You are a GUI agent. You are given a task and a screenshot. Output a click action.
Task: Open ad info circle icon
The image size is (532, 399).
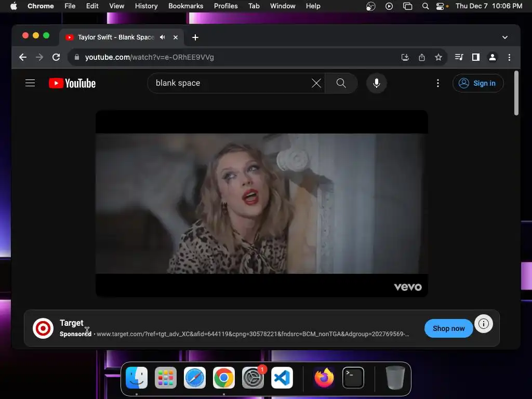[484, 324]
